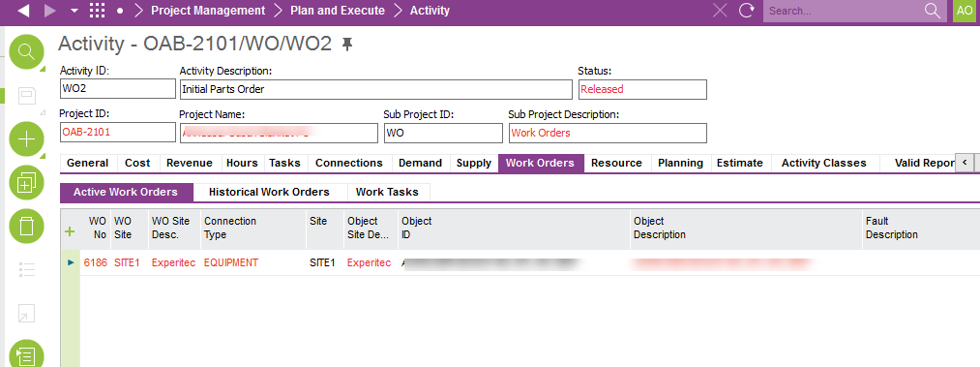The width and height of the screenshot is (980, 367).
Task: Click Activity Description field Initial Parts Order
Action: click(375, 89)
